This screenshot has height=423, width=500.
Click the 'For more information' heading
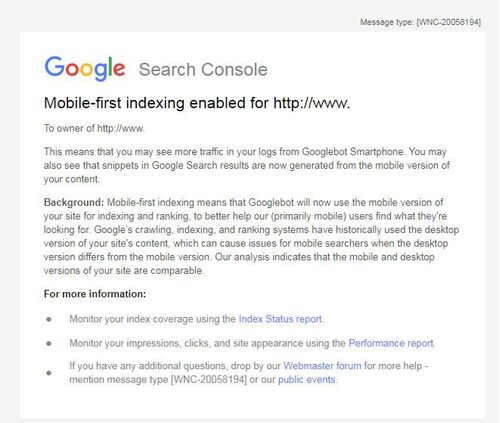[x=95, y=294]
